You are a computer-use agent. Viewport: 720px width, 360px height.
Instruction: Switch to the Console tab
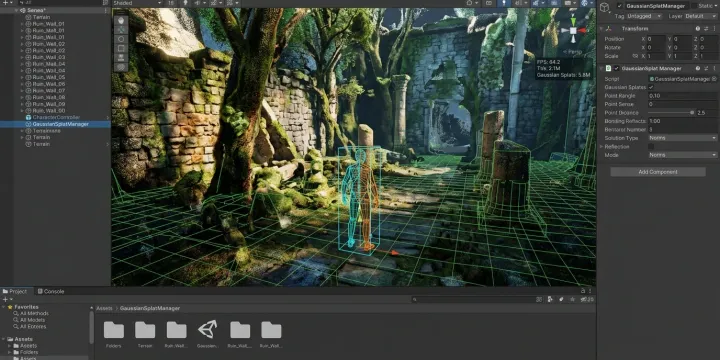click(51, 291)
